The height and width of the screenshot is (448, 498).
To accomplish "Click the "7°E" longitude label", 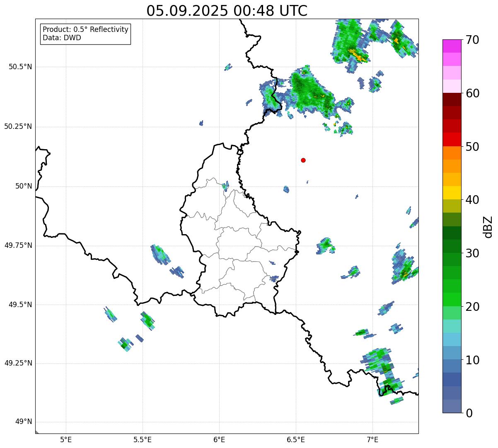I will coord(372,439).
